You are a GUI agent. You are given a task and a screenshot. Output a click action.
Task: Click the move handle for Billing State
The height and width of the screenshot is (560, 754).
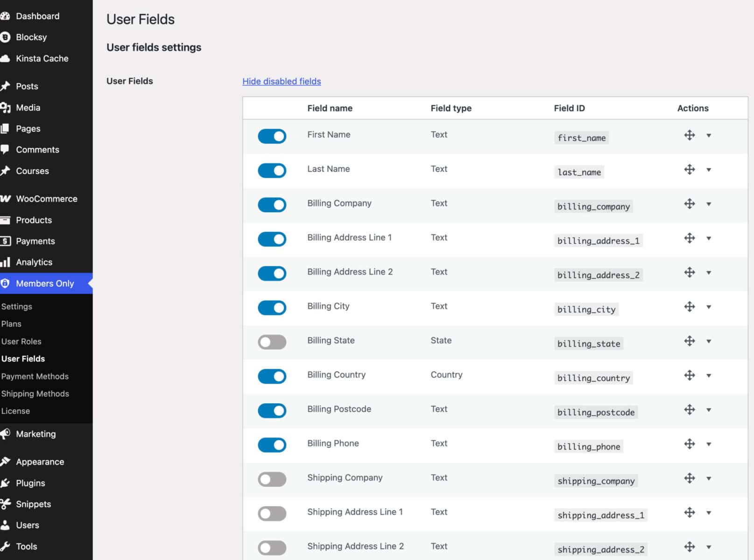click(x=689, y=341)
